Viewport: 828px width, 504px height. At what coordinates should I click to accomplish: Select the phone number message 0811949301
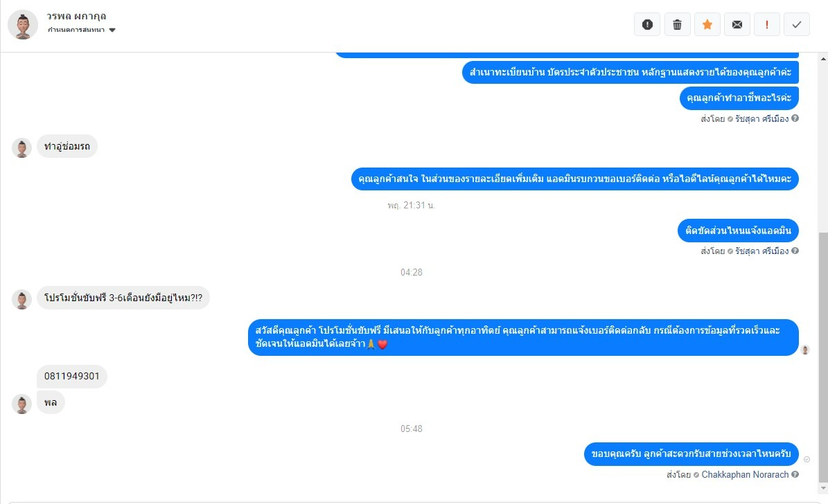coord(72,377)
